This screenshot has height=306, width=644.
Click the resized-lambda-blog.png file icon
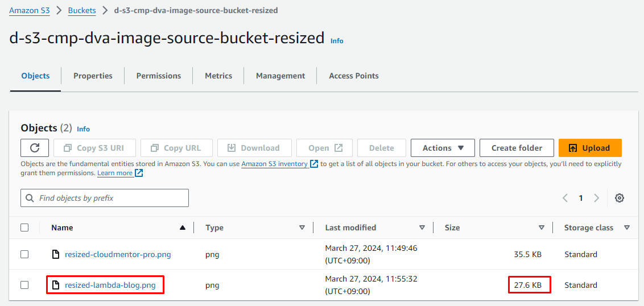point(56,285)
